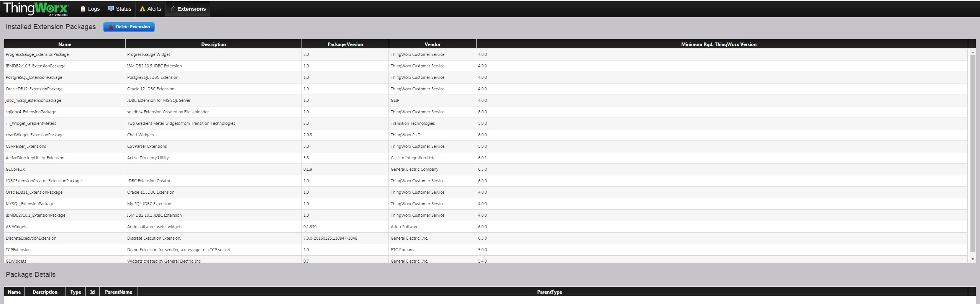The image size is (980, 304).
Task: Select the jdbc_mssql_extensionpackage row
Action: tap(486, 100)
